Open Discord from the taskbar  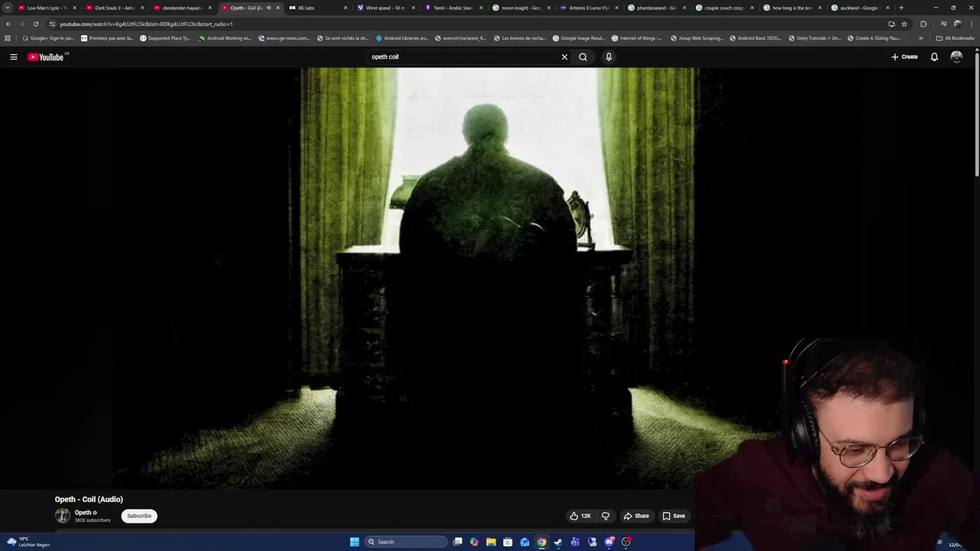609,542
